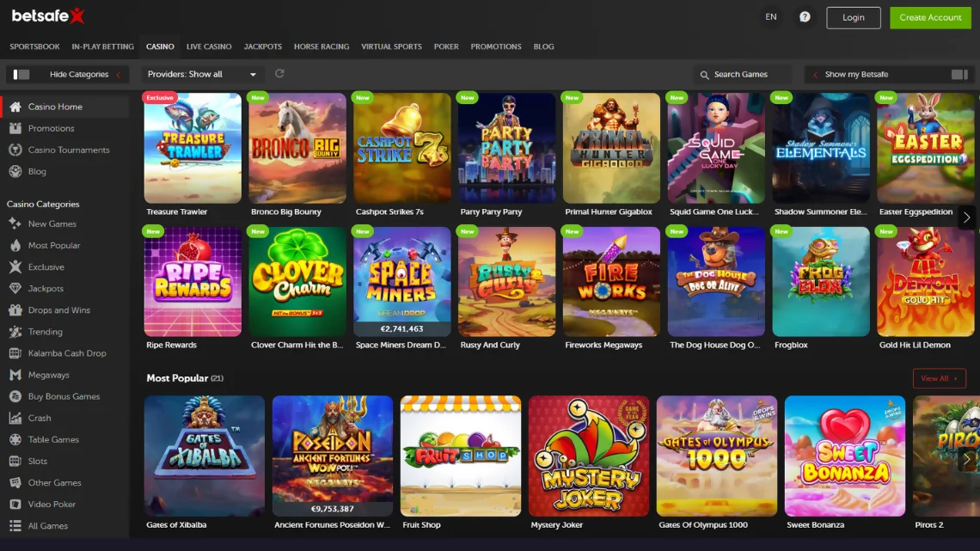The width and height of the screenshot is (980, 551).
Task: Open the Frogblox game thumbnail
Action: pos(821,282)
